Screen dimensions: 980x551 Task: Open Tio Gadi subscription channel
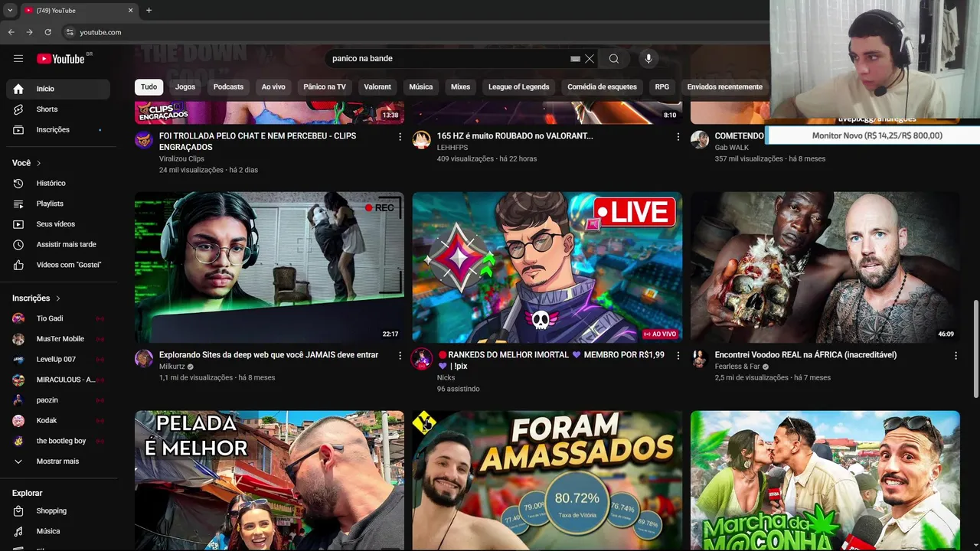pos(58,318)
